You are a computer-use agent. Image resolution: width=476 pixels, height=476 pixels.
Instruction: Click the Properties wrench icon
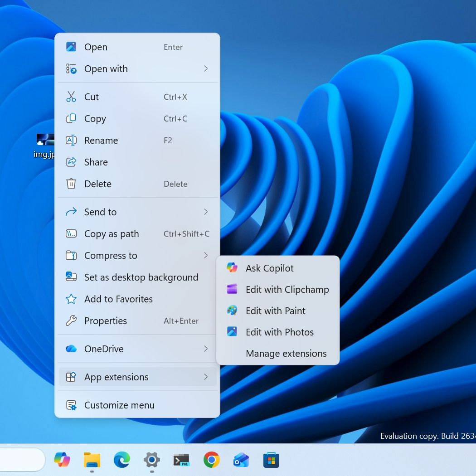tap(71, 321)
